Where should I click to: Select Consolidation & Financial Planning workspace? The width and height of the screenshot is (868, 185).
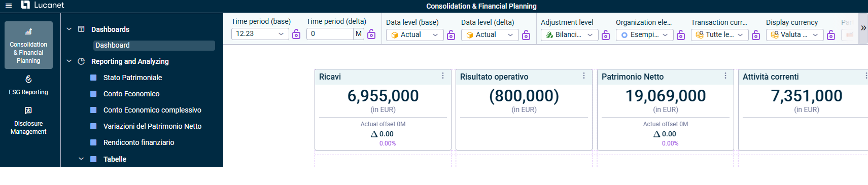pos(28,45)
